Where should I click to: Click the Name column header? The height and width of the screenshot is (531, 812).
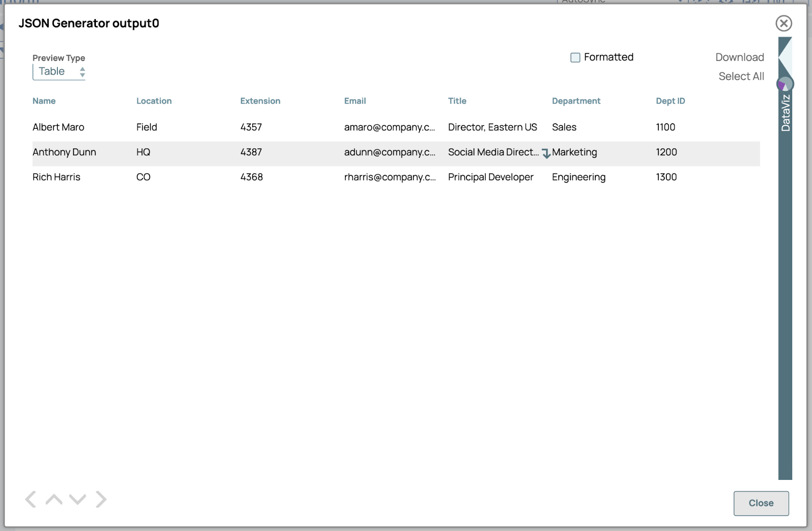[44, 101]
